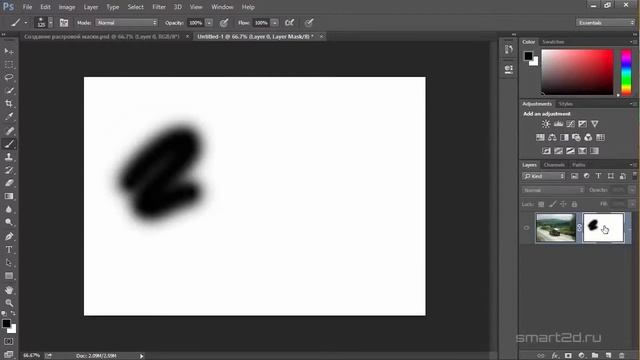Image resolution: width=640 pixels, height=360 pixels.
Task: Open the Flow slider dropdown
Action: click(x=274, y=23)
